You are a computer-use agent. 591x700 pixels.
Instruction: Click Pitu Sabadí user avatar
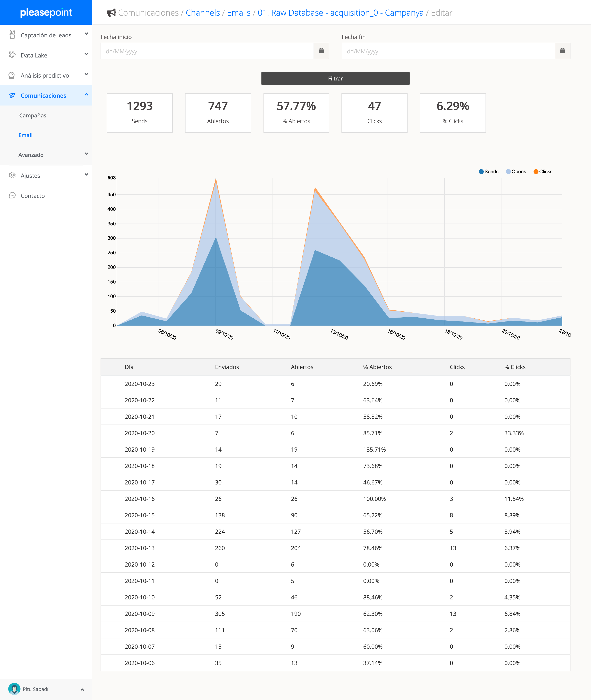point(14,689)
